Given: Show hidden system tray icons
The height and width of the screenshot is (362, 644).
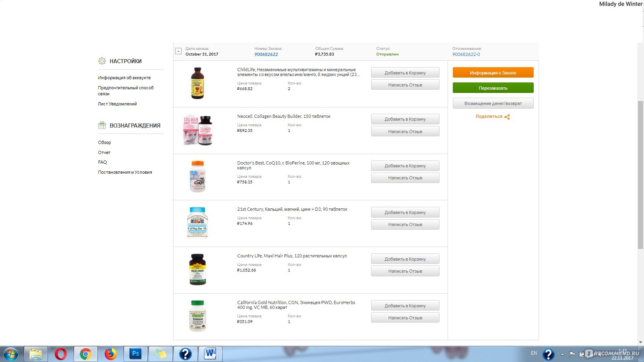Looking at the screenshot, I should click(x=562, y=354).
